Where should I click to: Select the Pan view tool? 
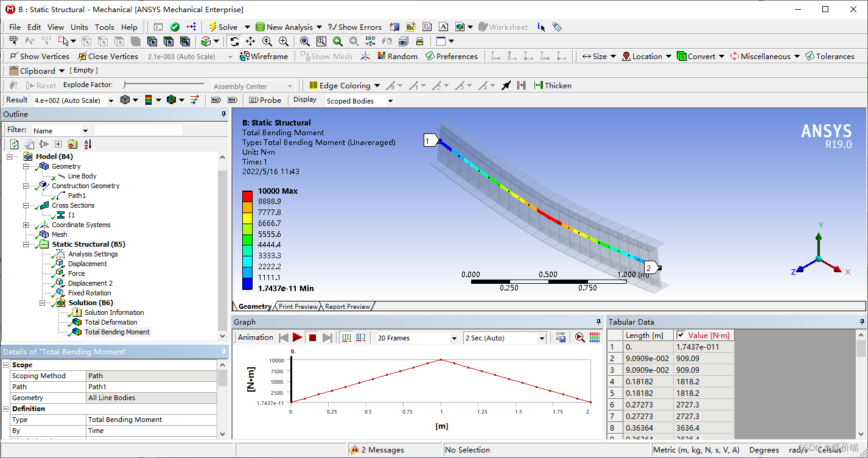[x=250, y=41]
